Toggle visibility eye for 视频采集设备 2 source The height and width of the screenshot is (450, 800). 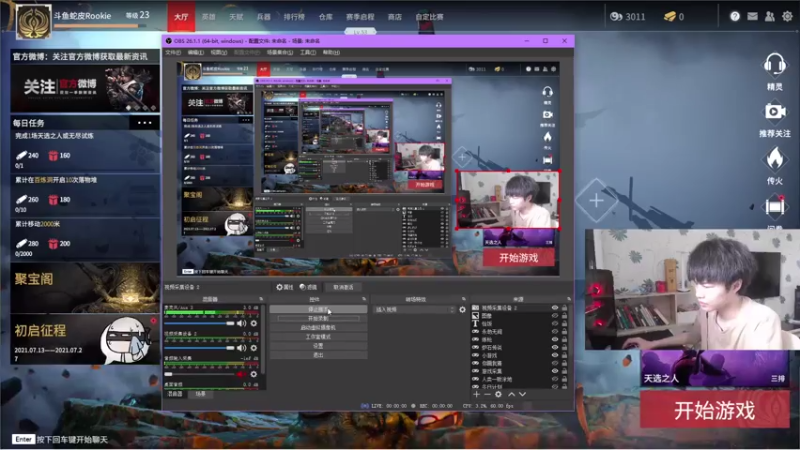click(x=555, y=308)
